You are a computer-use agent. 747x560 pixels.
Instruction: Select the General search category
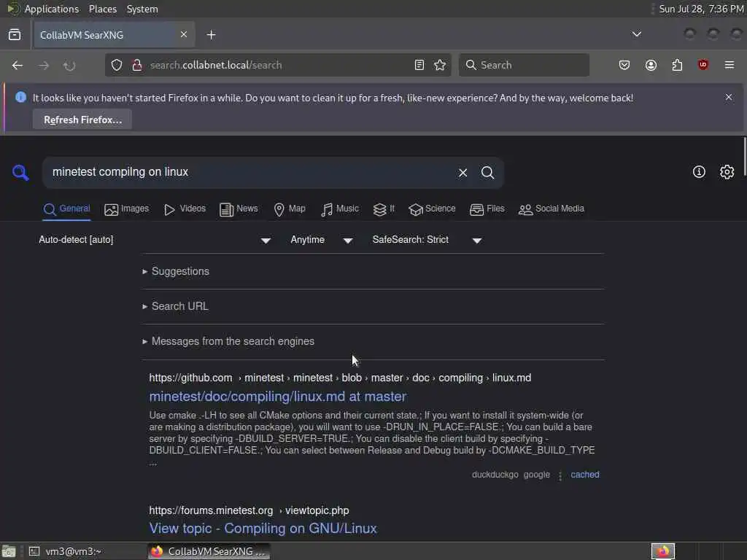pyautogui.click(x=66, y=209)
